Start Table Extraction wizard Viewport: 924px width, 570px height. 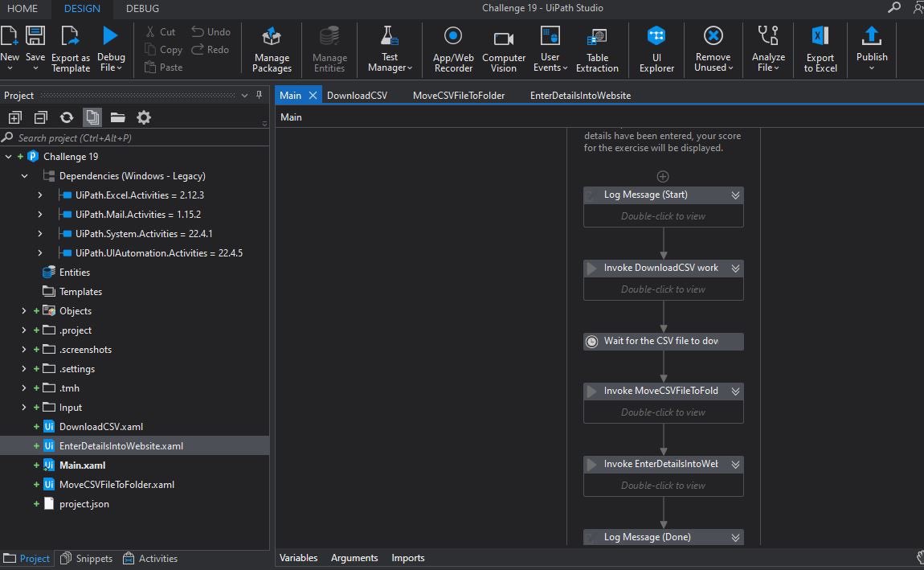pyautogui.click(x=597, y=50)
